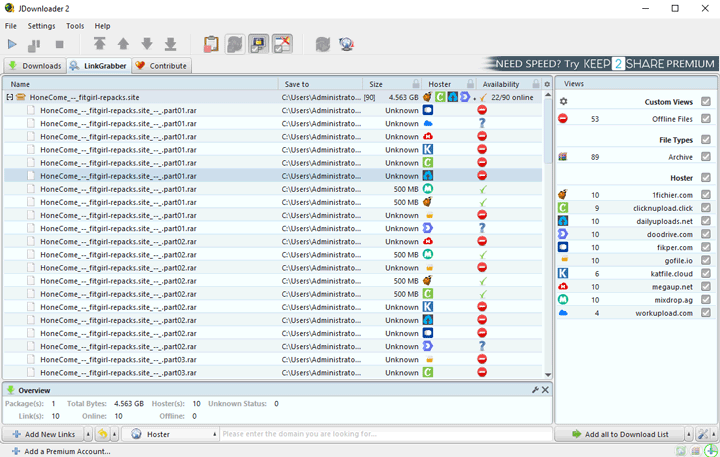The width and height of the screenshot is (720, 457).
Task: Uncheck the megaup.net hoster filter
Action: [x=706, y=286]
